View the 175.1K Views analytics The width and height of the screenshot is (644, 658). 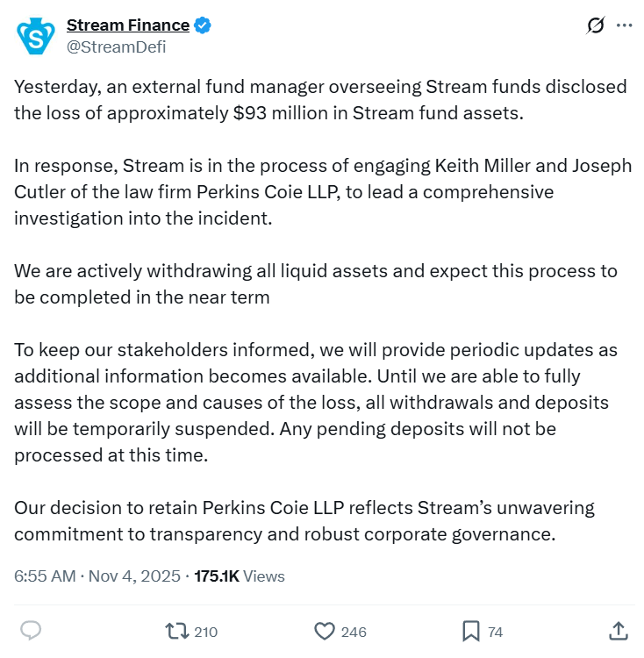(240, 576)
